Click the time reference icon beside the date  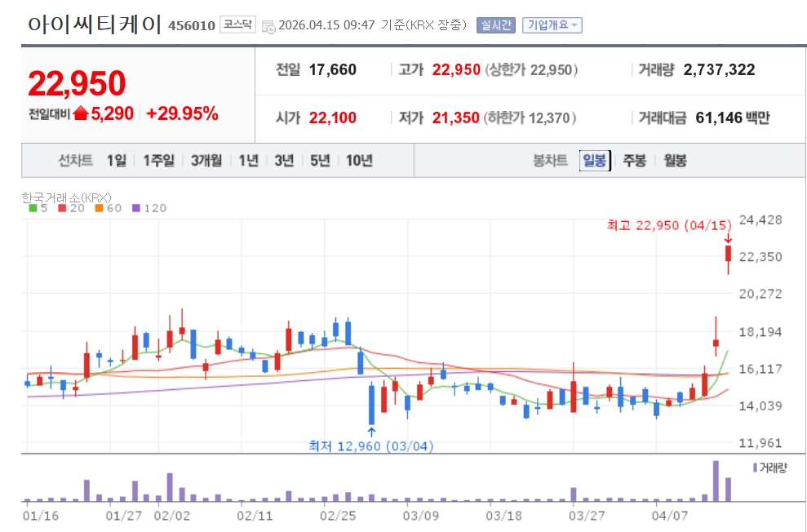click(x=268, y=26)
